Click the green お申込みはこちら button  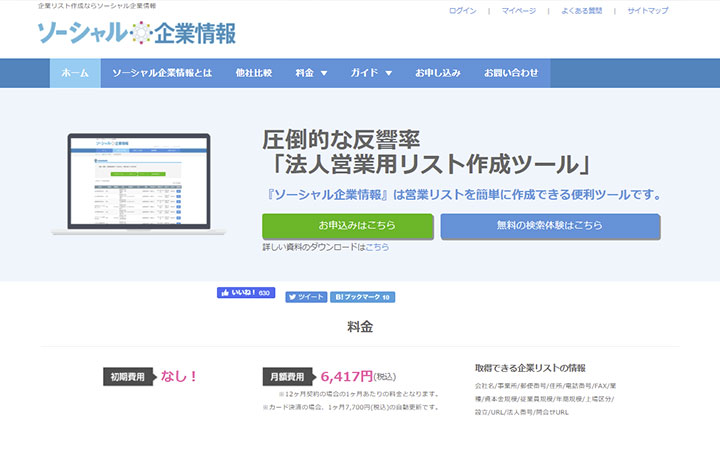point(348,226)
